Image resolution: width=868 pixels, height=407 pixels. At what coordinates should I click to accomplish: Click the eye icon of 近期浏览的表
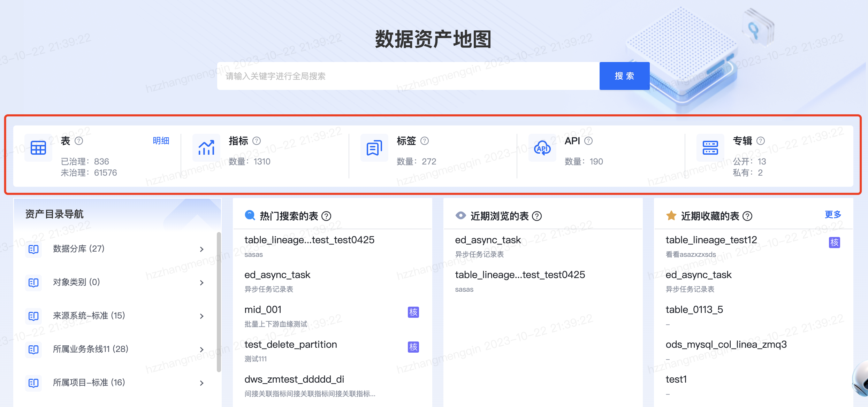(x=460, y=215)
